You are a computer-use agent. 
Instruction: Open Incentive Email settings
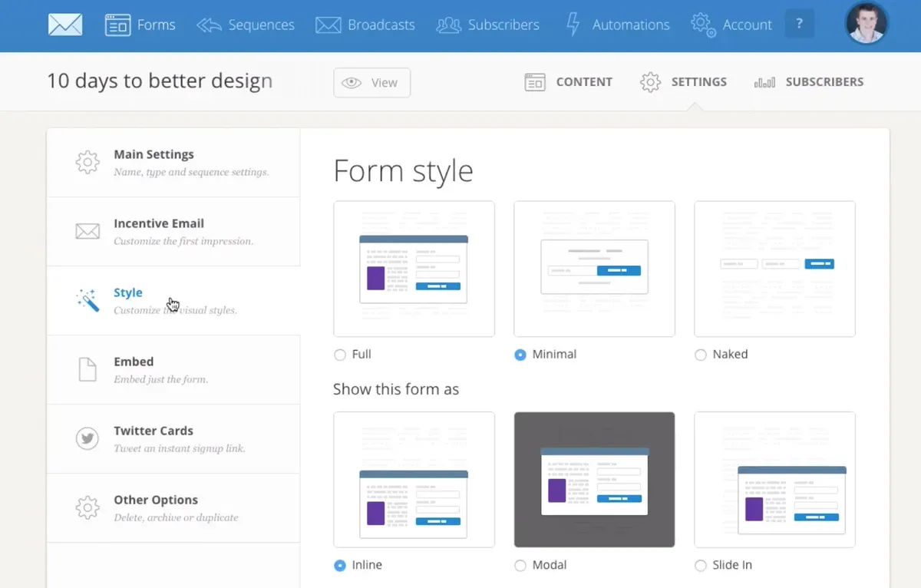pos(159,231)
